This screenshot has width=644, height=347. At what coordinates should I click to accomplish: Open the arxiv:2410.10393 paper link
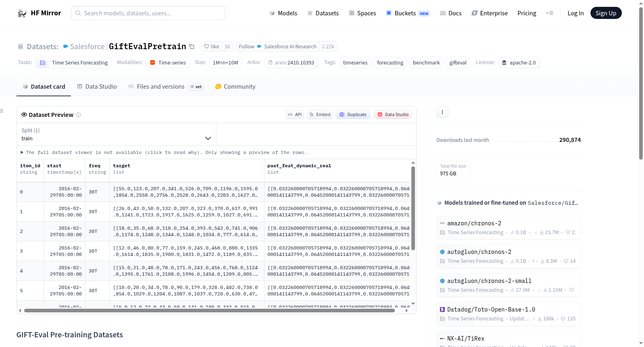(x=291, y=63)
